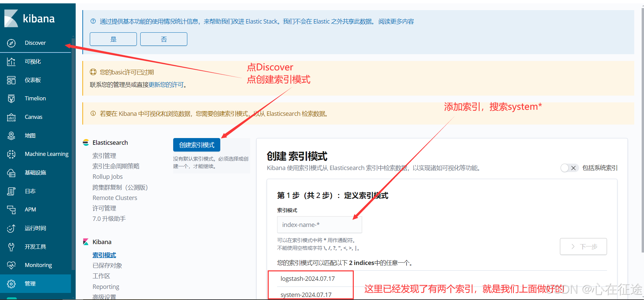Open 索引管理 under Elasticsearch
Viewport: 644px width, 300px height.
pyautogui.click(x=104, y=156)
